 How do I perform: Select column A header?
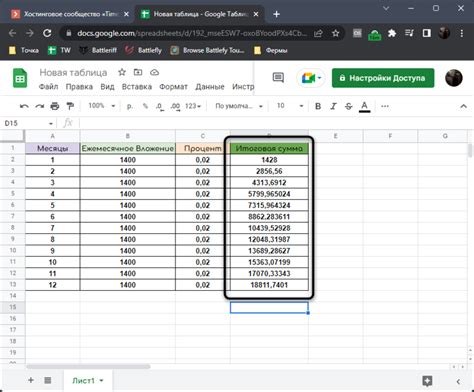(53, 136)
